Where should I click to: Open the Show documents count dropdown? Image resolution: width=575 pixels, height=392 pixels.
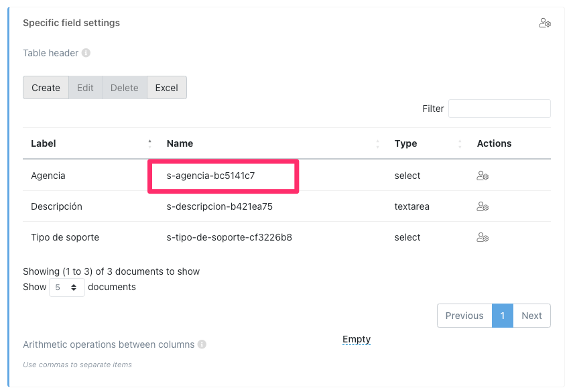click(x=67, y=287)
